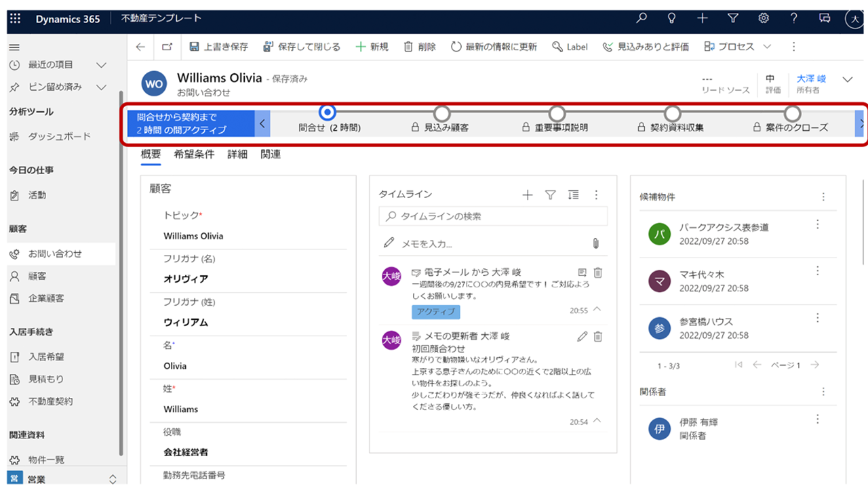Switch to the 希望条件 tab
The width and height of the screenshot is (868, 488).
pyautogui.click(x=194, y=155)
